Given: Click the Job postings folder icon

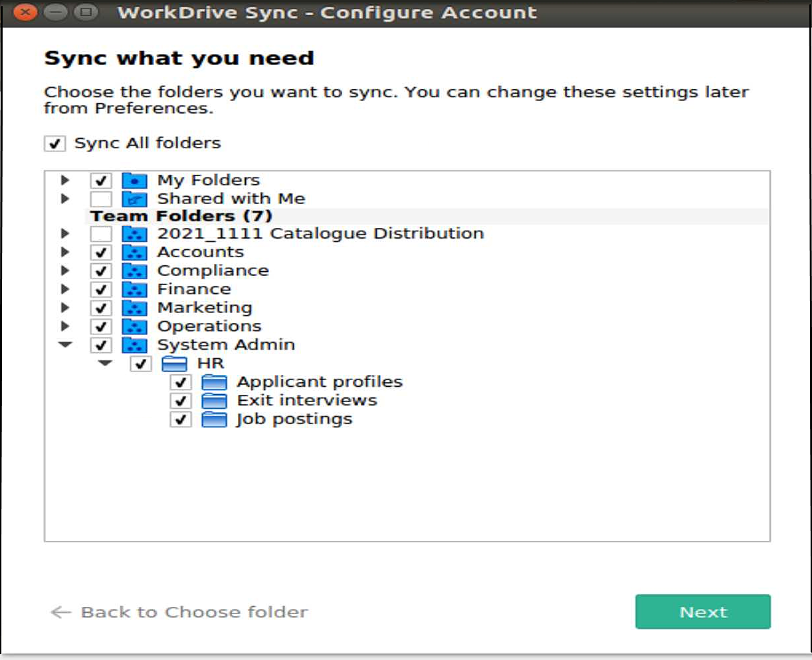Looking at the screenshot, I should [x=214, y=419].
